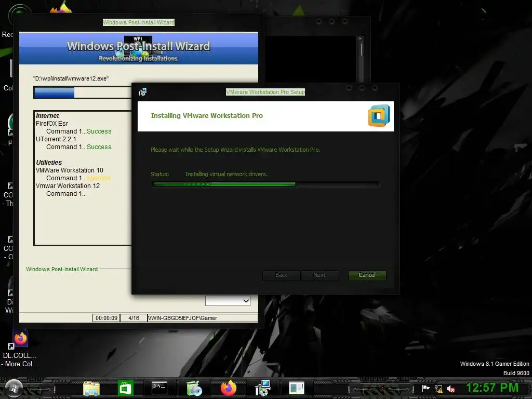The image size is (532, 399).
Task: Click the 4/16 install counter
Action: 134,318
